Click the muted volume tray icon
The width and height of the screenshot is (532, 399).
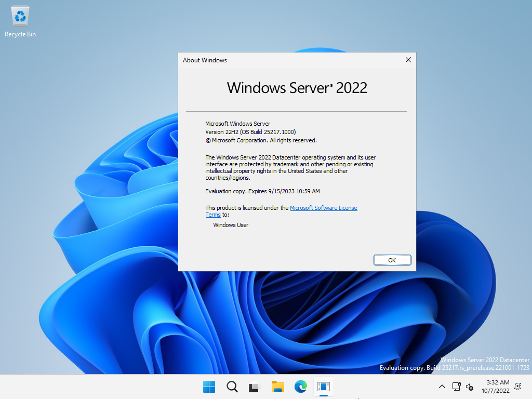pos(470,387)
